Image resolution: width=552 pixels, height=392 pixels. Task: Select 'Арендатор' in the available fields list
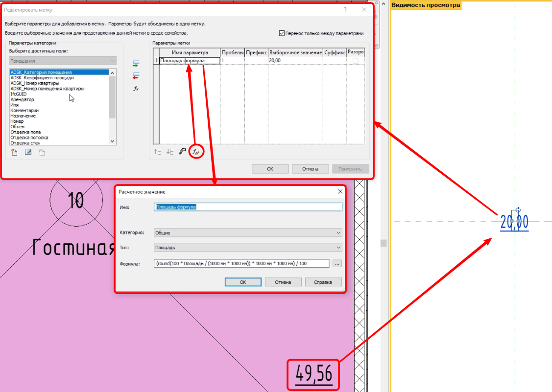click(23, 99)
